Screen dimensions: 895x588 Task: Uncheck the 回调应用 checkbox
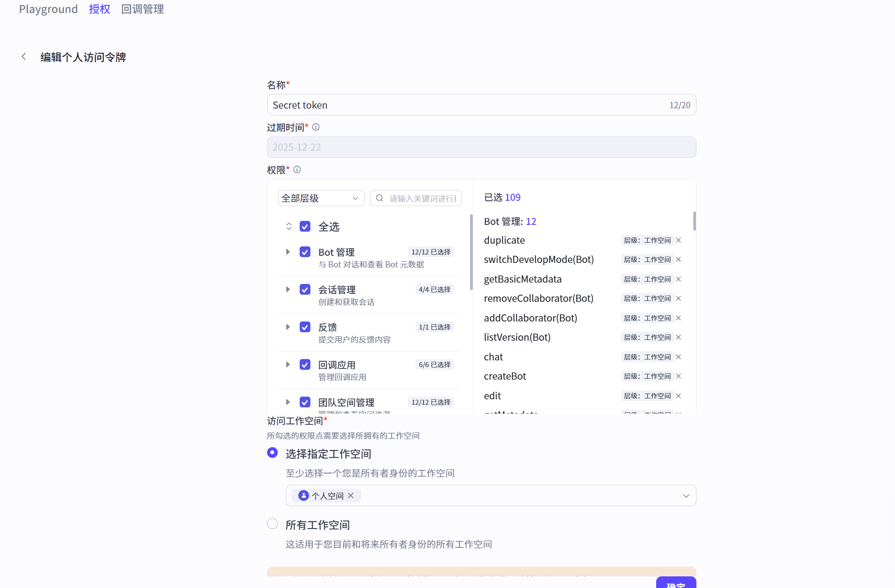point(305,365)
